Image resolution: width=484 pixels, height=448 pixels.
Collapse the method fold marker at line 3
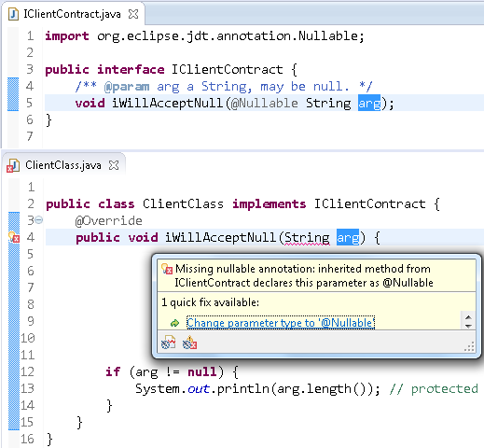(38, 220)
